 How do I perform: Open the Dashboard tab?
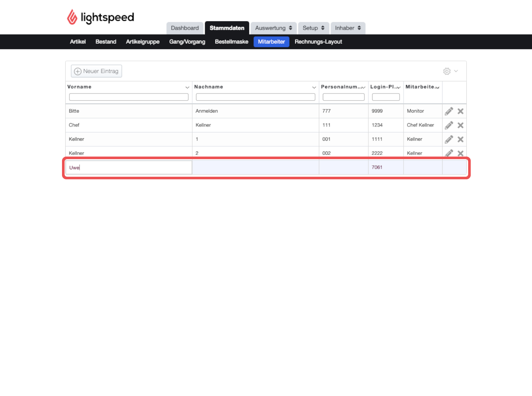coord(185,28)
